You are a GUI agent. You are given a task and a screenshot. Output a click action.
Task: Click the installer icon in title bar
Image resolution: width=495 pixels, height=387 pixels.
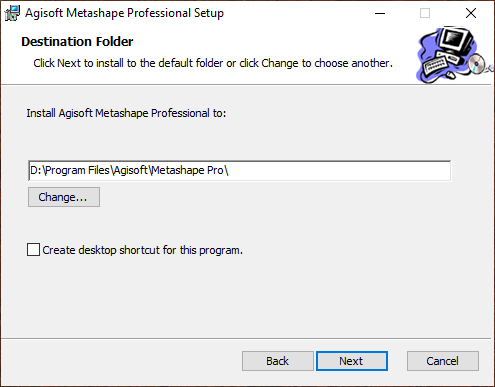12,13
